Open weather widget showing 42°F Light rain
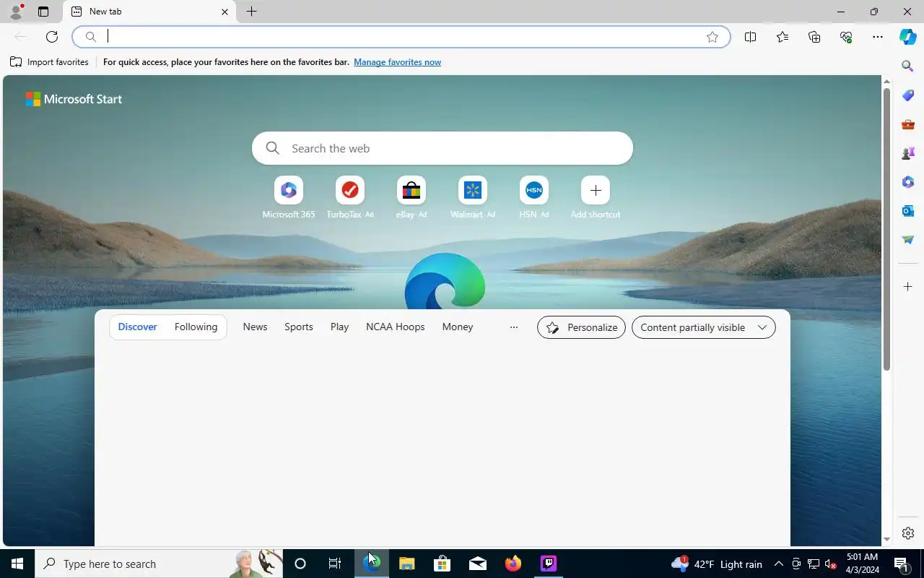Viewport: 924px width, 578px height. [x=717, y=564]
